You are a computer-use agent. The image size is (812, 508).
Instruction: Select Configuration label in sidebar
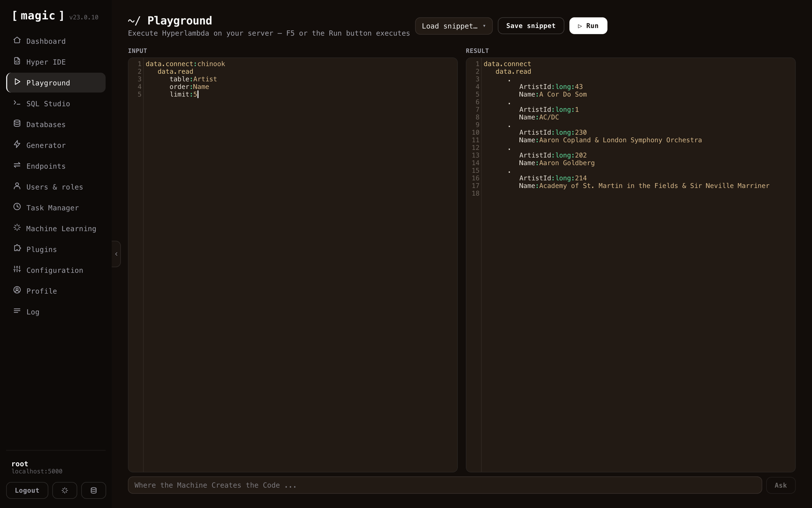[55, 270]
